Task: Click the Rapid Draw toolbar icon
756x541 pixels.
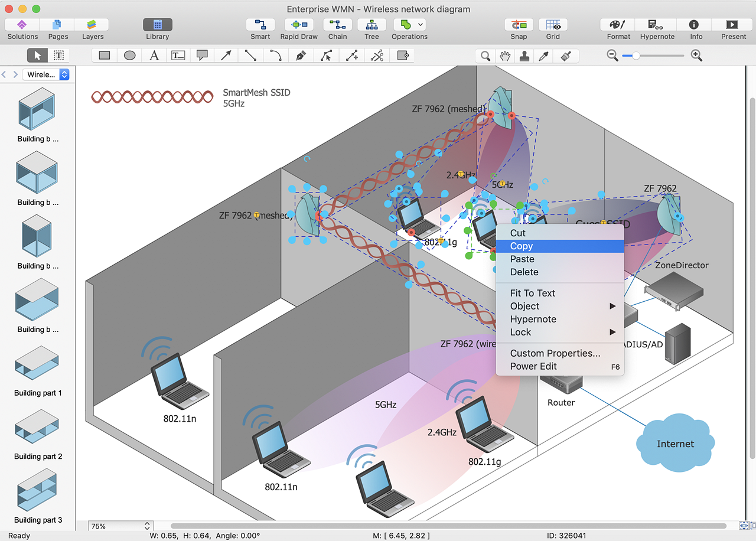Action: 299,25
